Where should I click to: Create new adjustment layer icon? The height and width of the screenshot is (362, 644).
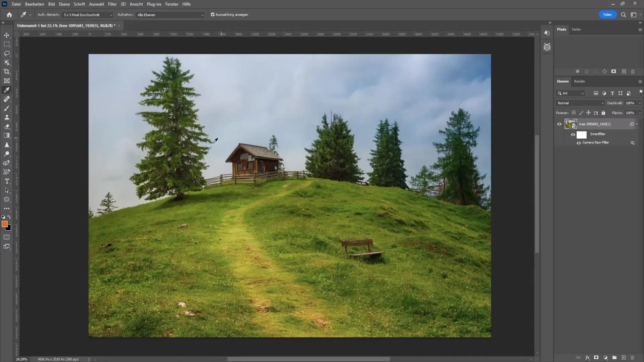605,358
